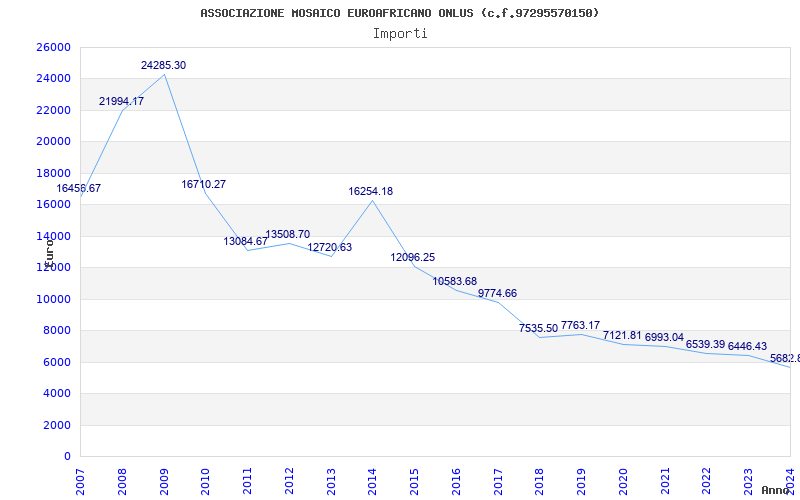800x500 pixels.
Task: Click the x-axis year 2018
Action: point(540,482)
